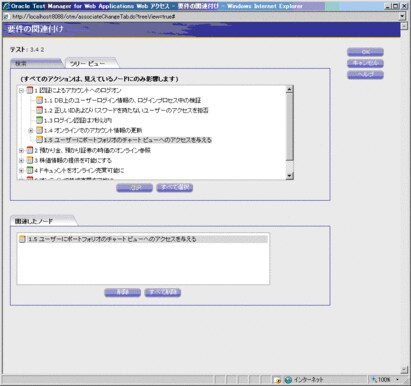
Task: Click the page scroll-down arrow at right edge
Action: pyautogui.click(x=404, y=370)
